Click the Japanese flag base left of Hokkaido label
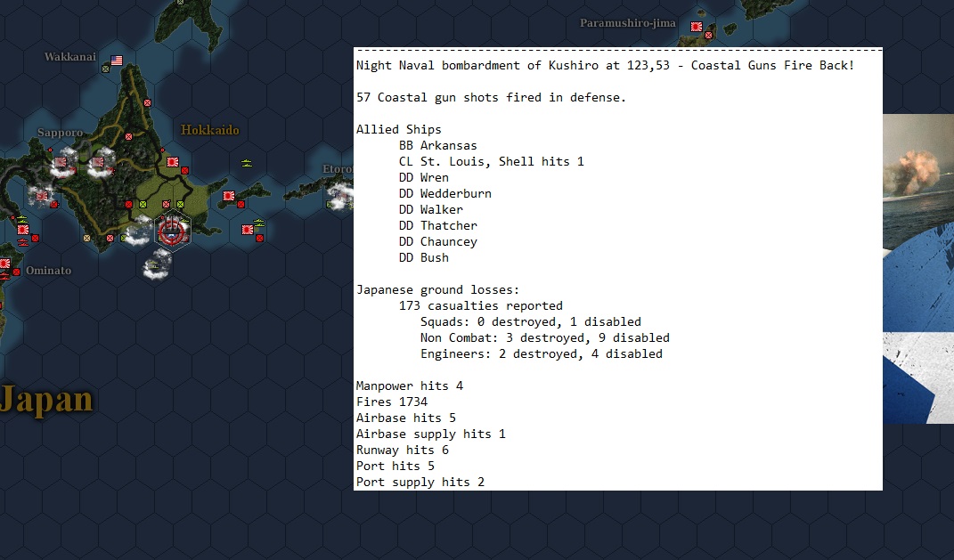Screen dimensions: 954x560 tap(173, 162)
